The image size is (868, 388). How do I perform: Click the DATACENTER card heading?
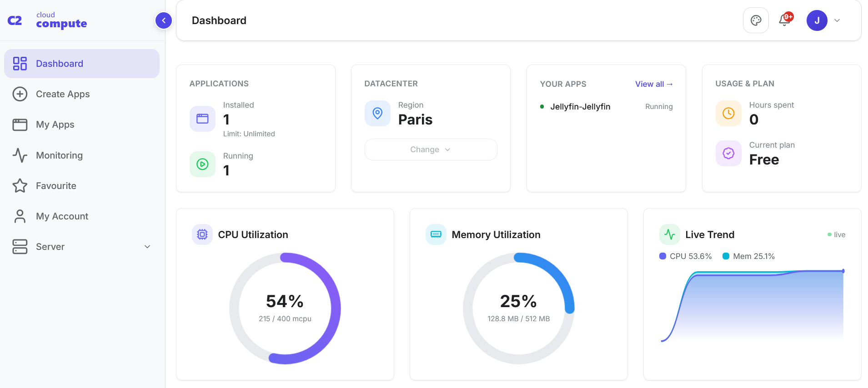coord(391,84)
